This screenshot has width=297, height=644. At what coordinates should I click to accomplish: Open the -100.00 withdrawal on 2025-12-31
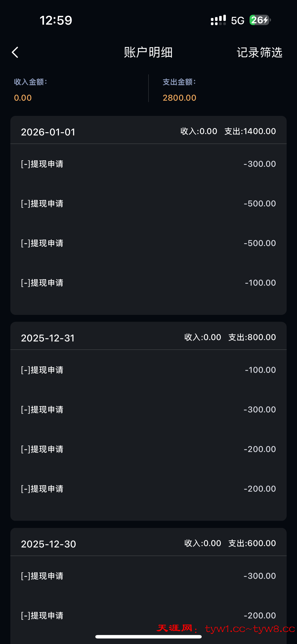(148, 370)
